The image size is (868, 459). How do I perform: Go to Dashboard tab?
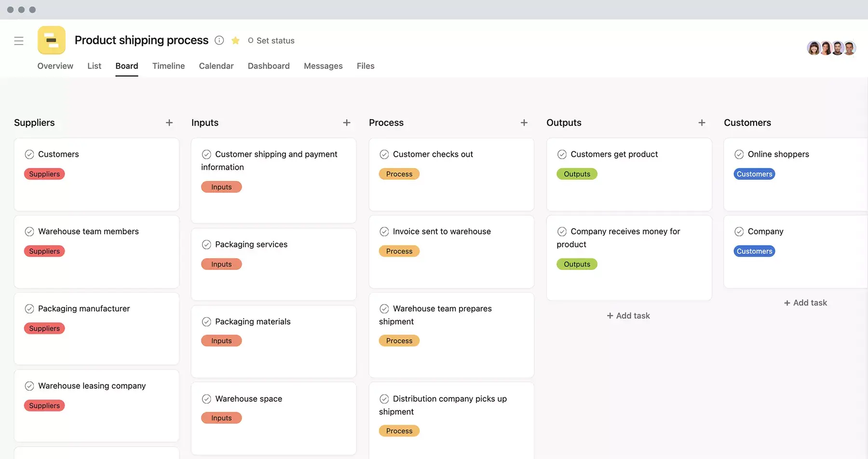tap(269, 66)
